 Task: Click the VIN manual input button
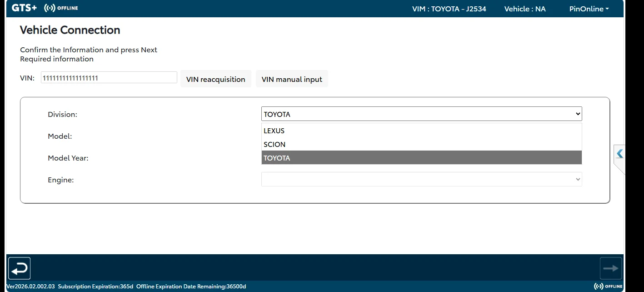[x=292, y=79]
